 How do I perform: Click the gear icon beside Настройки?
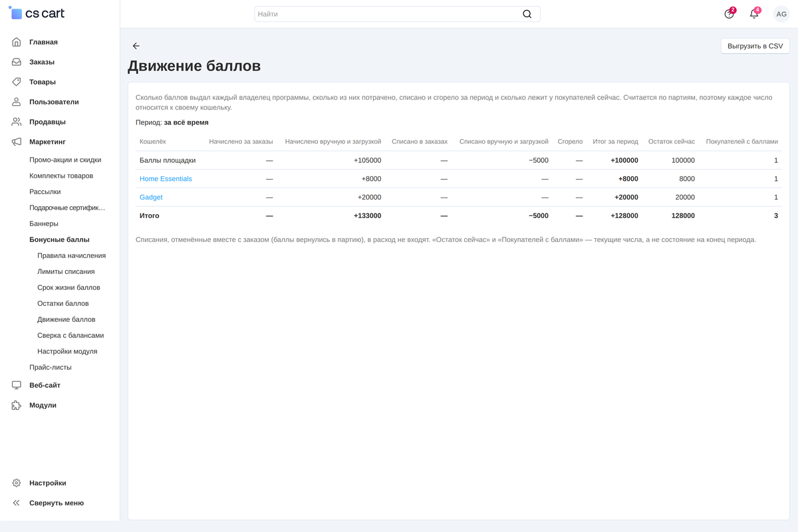tap(17, 483)
